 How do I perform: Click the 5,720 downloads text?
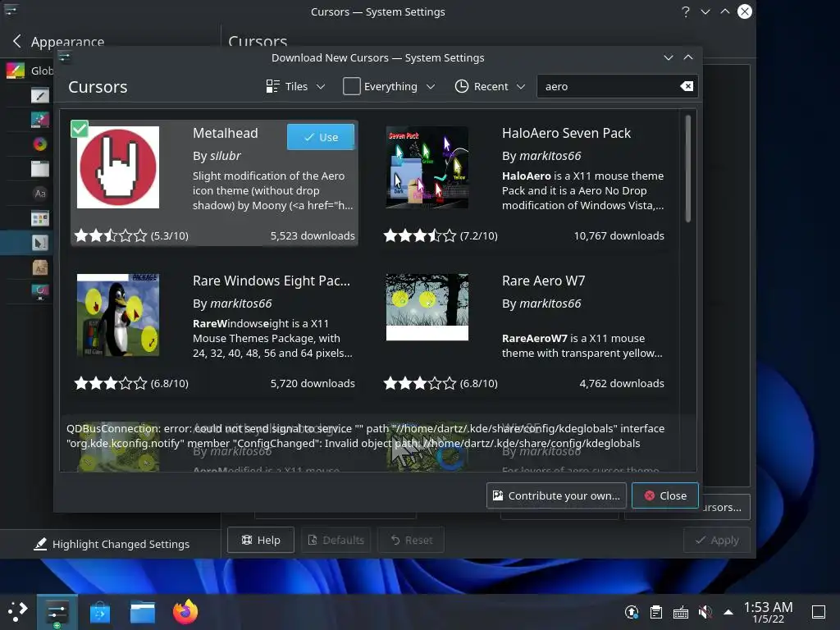click(313, 384)
